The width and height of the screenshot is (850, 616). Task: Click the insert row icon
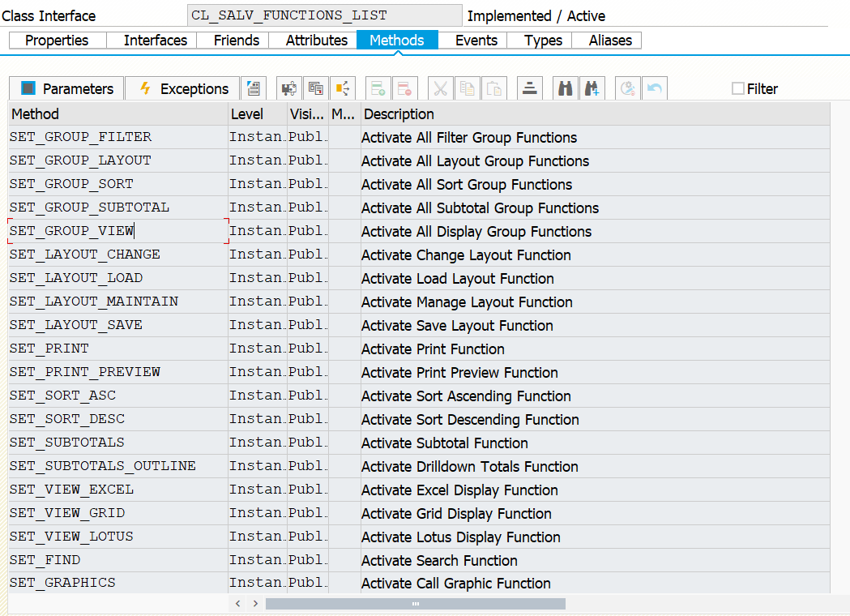click(x=378, y=88)
